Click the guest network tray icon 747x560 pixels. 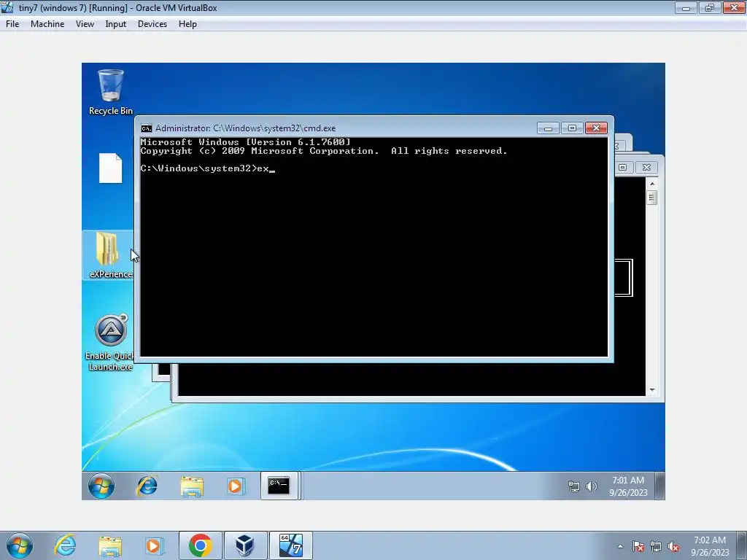(x=573, y=486)
